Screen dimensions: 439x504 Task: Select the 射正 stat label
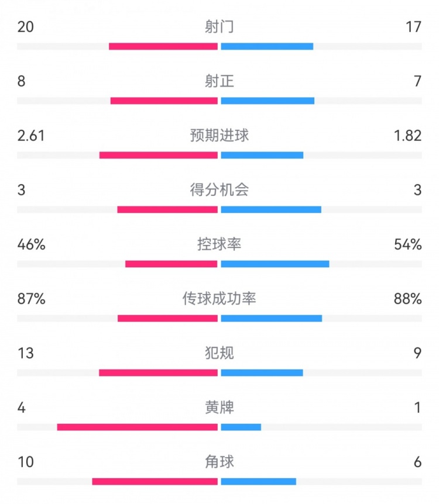coord(220,81)
